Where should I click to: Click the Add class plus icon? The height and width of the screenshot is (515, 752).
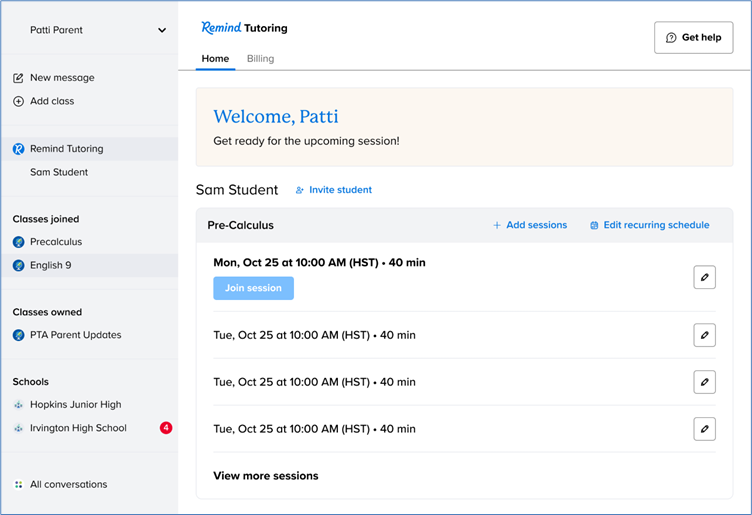coord(18,101)
